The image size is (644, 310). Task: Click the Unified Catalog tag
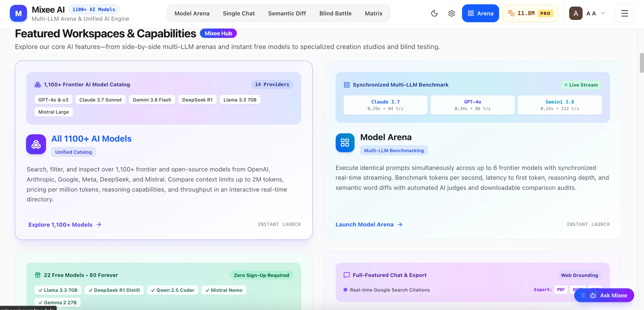point(74,152)
